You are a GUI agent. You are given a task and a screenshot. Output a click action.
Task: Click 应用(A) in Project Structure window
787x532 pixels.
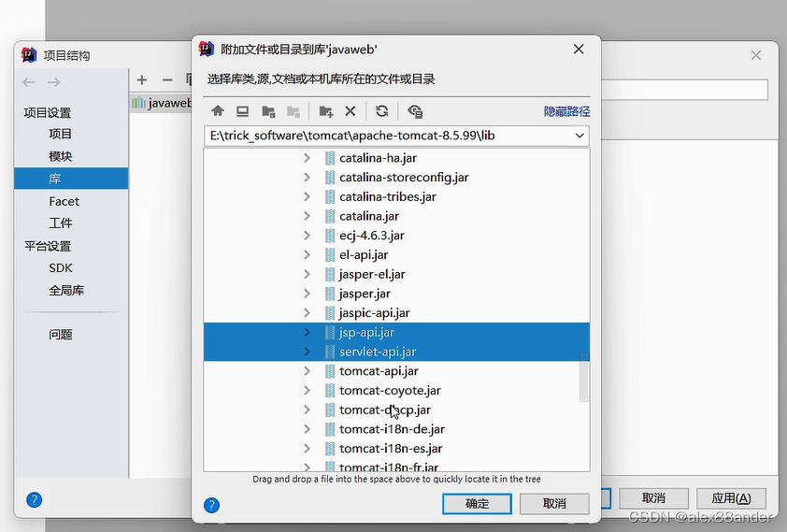(731, 497)
